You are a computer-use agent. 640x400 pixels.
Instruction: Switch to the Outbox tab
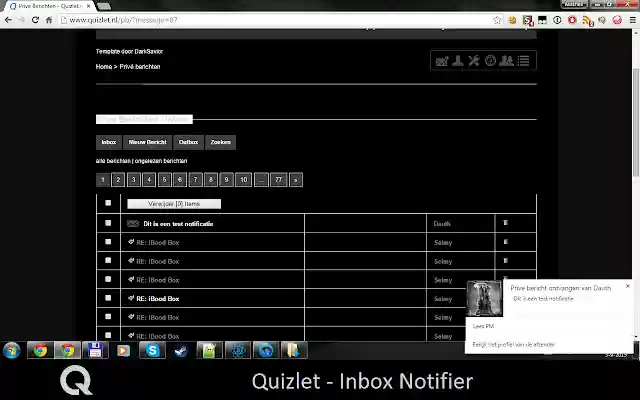click(x=188, y=142)
